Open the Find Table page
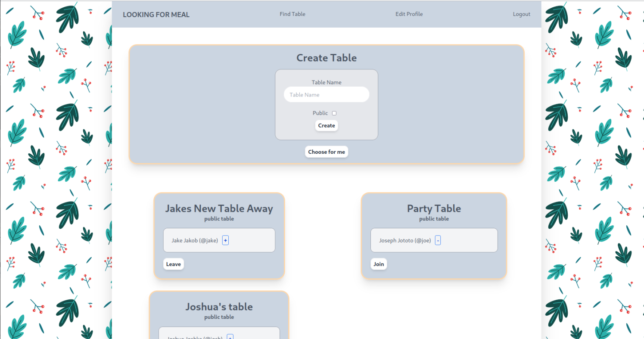 tap(292, 14)
